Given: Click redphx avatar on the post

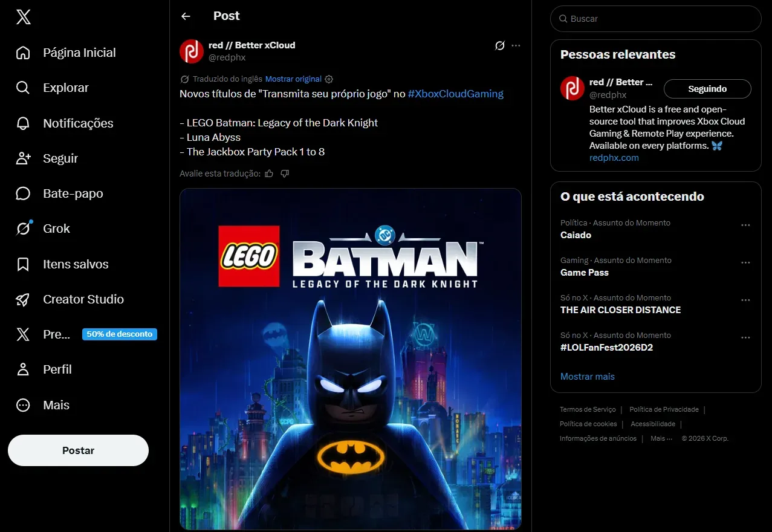Looking at the screenshot, I should click(x=191, y=51).
